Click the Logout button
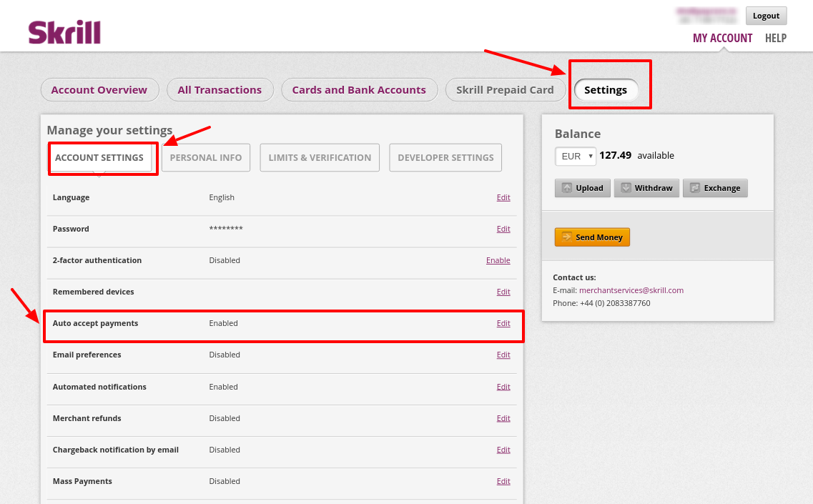813x504 pixels. click(767, 16)
